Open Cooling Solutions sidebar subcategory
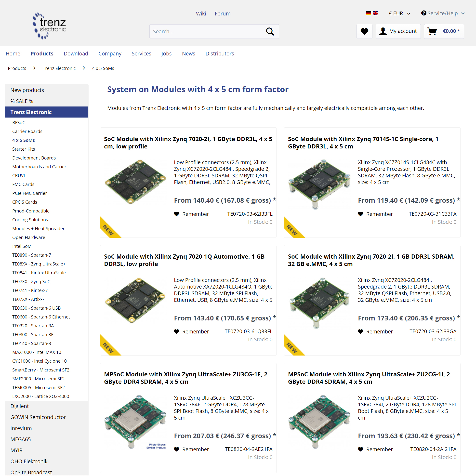Viewport: 476px width, 476px height. point(30,220)
